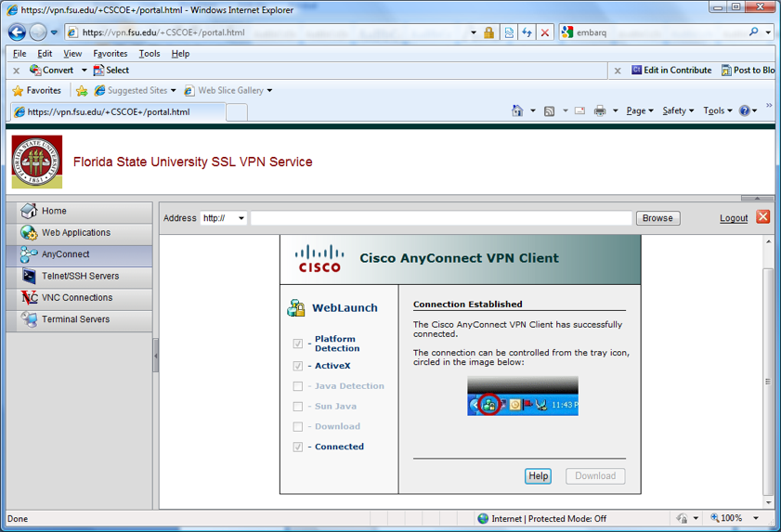781x532 pixels.
Task: Click the RSS feeds icon
Action: (x=549, y=111)
